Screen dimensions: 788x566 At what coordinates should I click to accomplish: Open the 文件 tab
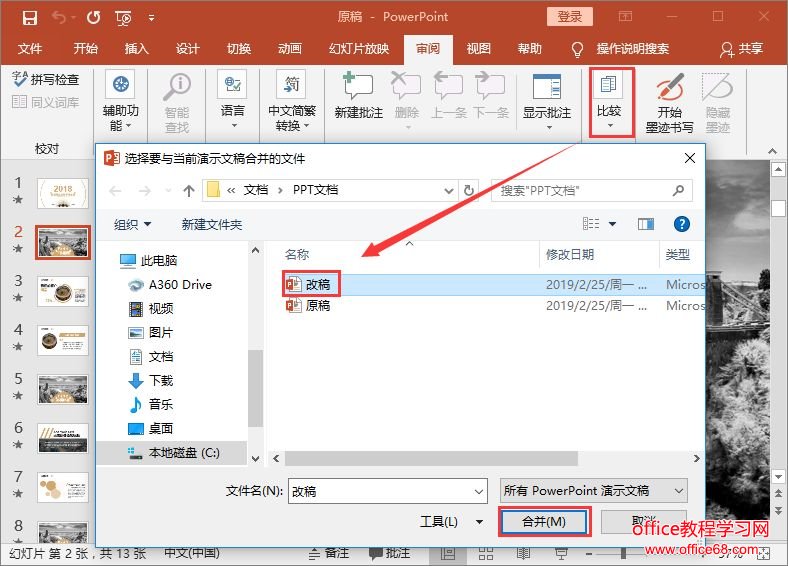click(x=30, y=49)
